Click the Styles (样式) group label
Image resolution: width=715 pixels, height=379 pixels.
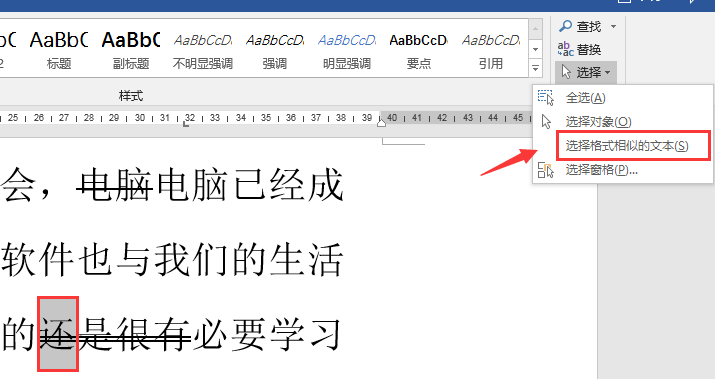pos(131,96)
